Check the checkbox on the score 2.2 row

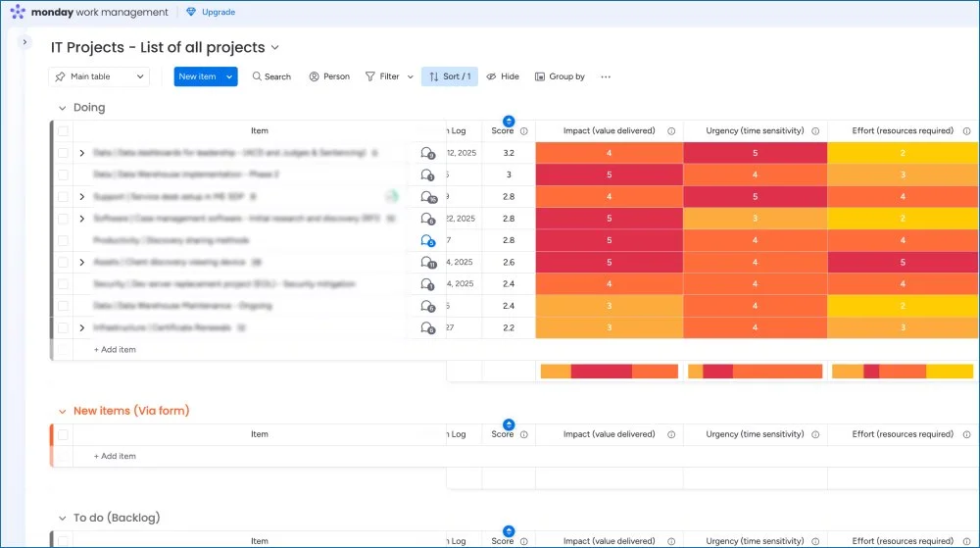[x=63, y=328]
